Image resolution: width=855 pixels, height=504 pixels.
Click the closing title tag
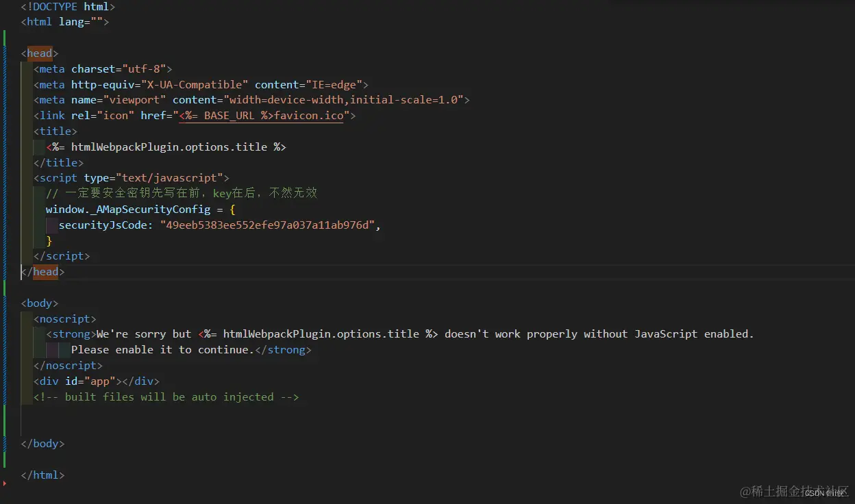[59, 163]
